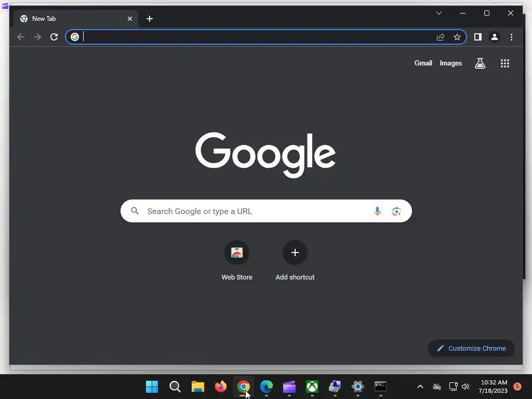Open Windows taskbar search
The width and height of the screenshot is (532, 399).
(175, 387)
